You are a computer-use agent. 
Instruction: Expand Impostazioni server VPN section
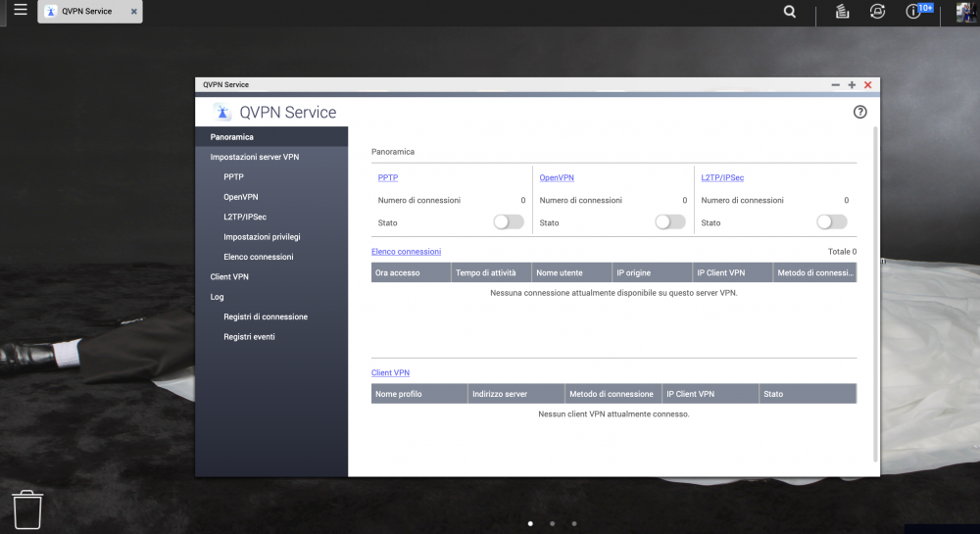255,157
